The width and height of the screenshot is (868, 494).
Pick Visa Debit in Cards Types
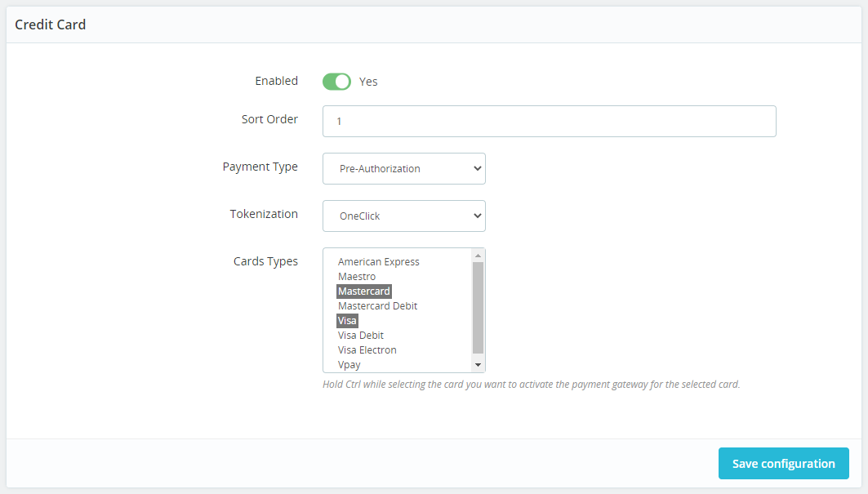click(x=360, y=336)
